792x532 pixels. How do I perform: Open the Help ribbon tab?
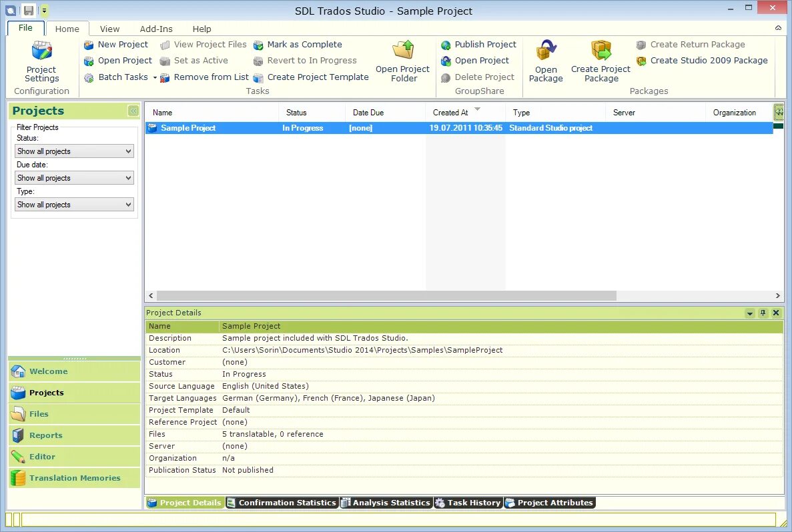(x=202, y=29)
